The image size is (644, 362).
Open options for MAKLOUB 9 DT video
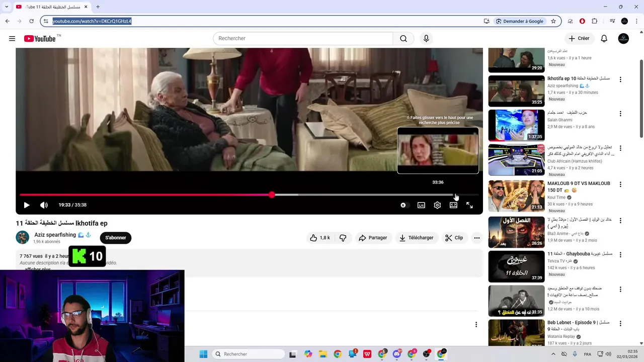[620, 185]
